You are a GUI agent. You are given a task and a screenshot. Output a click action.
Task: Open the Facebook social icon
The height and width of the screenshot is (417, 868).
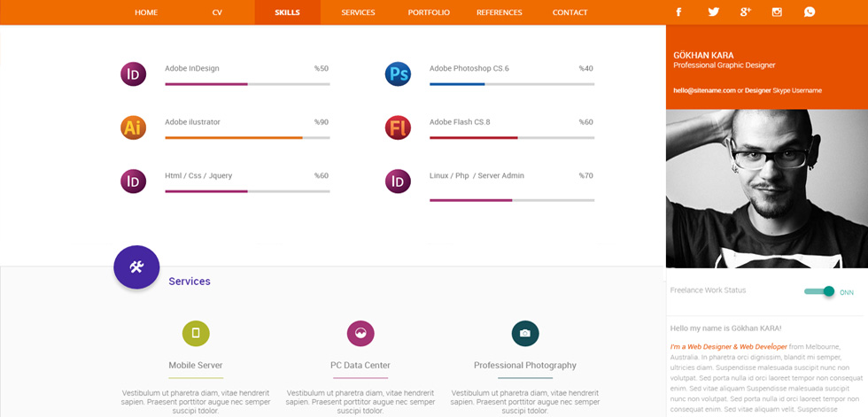(678, 12)
